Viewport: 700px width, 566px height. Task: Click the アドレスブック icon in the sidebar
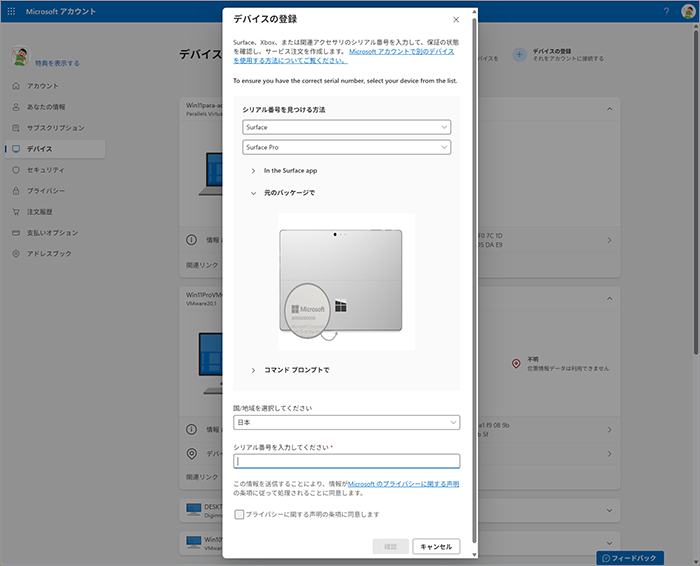click(16, 254)
